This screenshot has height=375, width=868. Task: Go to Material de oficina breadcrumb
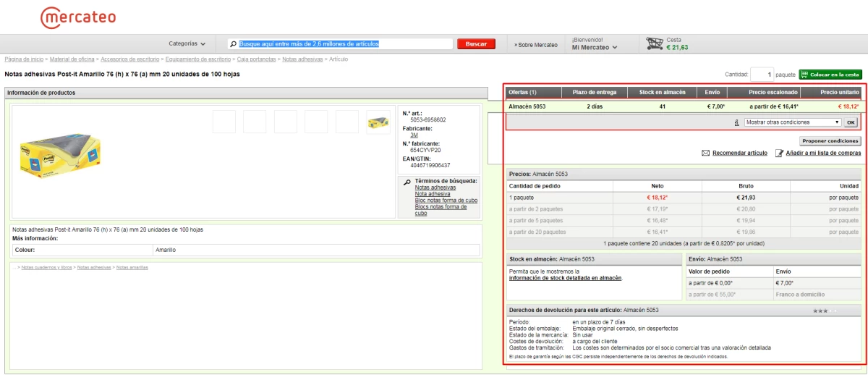pos(72,59)
